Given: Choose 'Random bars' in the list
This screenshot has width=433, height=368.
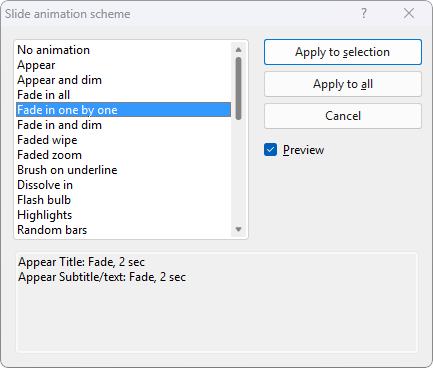Looking at the screenshot, I should point(123,230).
